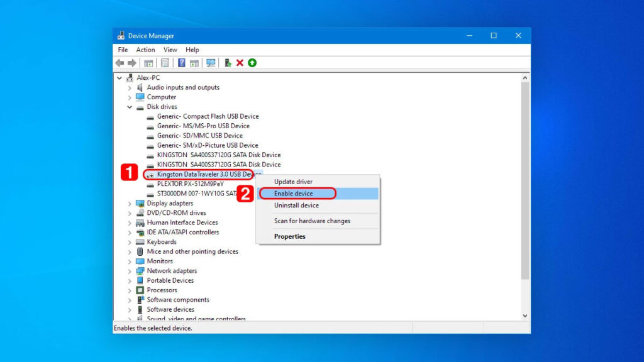Open Help using the blue question mark icon

(182, 62)
